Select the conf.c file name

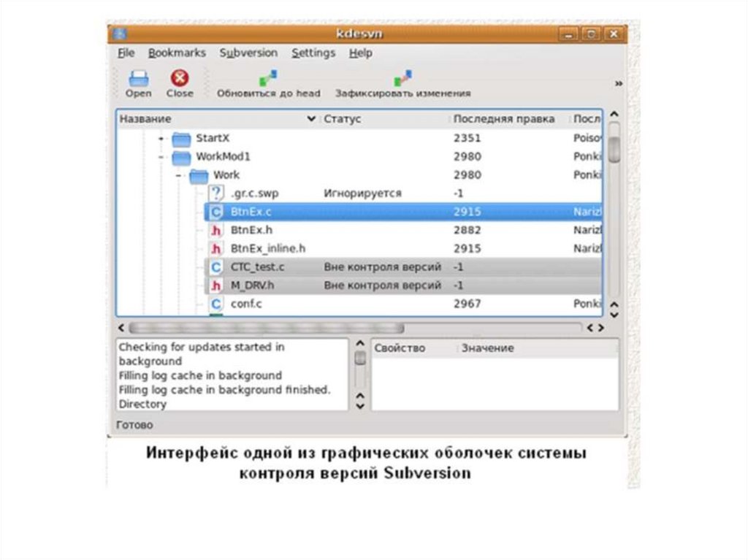click(246, 304)
